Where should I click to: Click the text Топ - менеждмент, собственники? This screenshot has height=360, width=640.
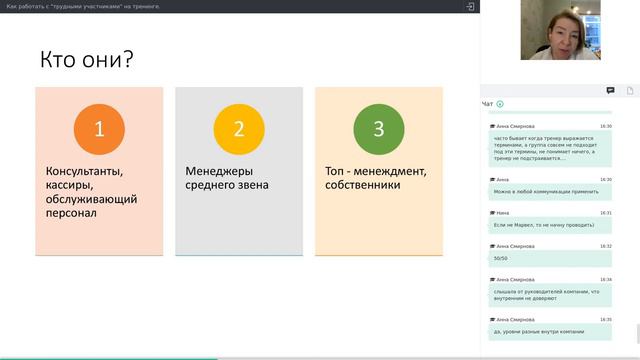coord(376,178)
